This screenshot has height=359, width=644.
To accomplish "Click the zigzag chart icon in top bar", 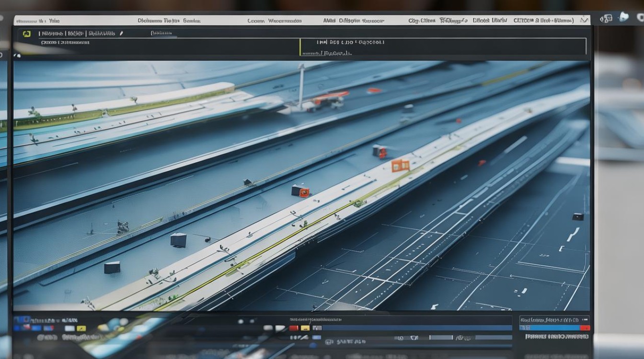I will tap(584, 20).
